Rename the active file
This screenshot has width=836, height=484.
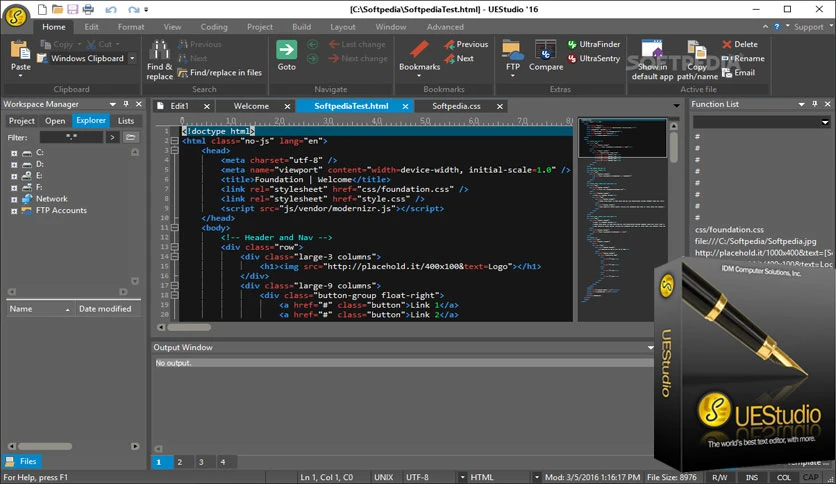tap(743, 59)
